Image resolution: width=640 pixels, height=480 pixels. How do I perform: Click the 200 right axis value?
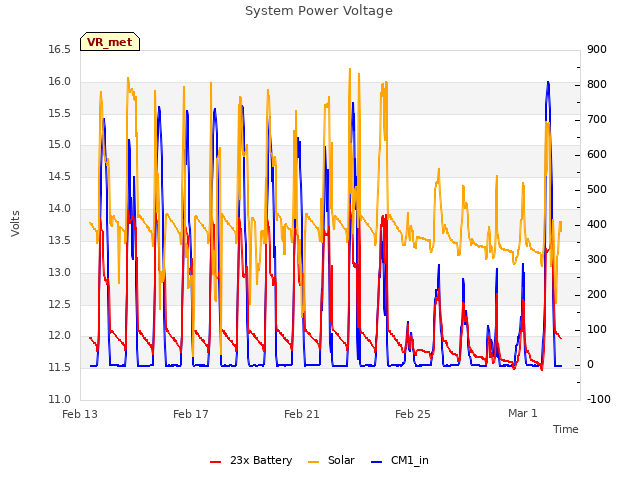(597, 295)
